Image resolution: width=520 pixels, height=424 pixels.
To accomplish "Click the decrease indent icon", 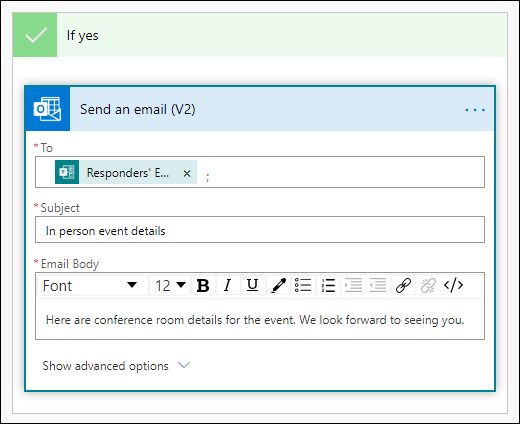I will (x=378, y=285).
